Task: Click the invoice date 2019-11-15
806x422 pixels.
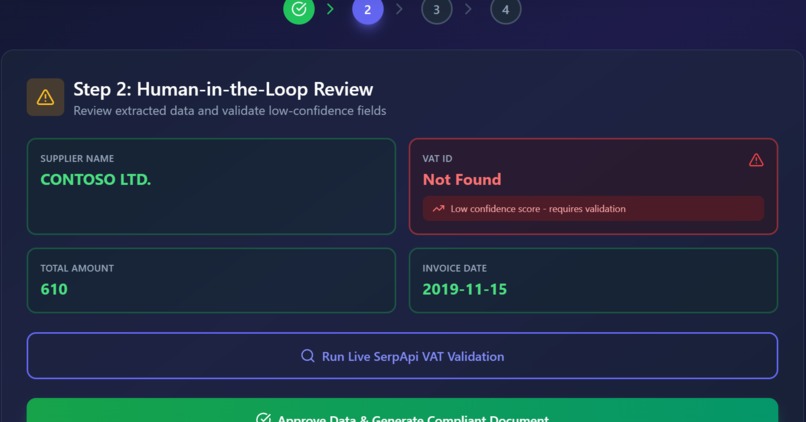Action: [465, 289]
